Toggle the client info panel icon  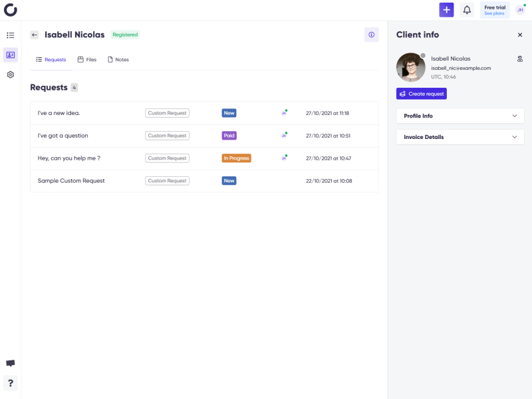pos(372,35)
